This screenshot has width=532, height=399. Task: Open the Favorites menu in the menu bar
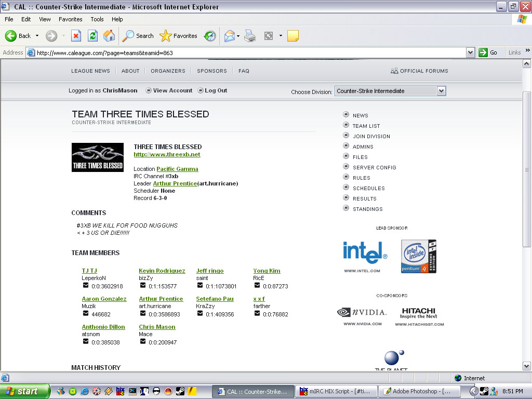click(x=70, y=19)
